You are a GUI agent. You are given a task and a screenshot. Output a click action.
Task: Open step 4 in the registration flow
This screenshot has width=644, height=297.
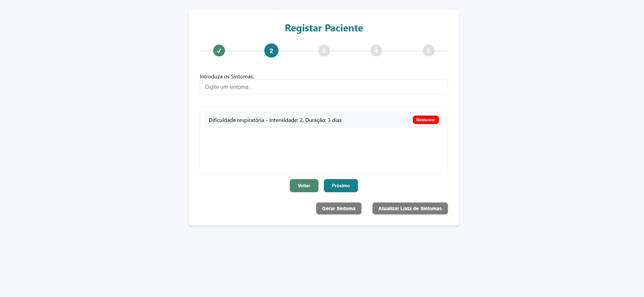376,50
